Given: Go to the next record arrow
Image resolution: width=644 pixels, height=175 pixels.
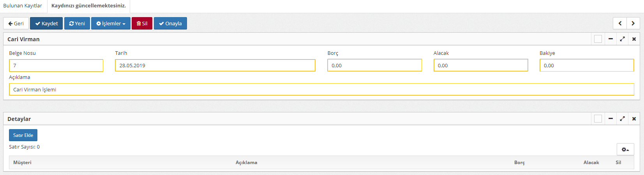Looking at the screenshot, I should (x=633, y=23).
